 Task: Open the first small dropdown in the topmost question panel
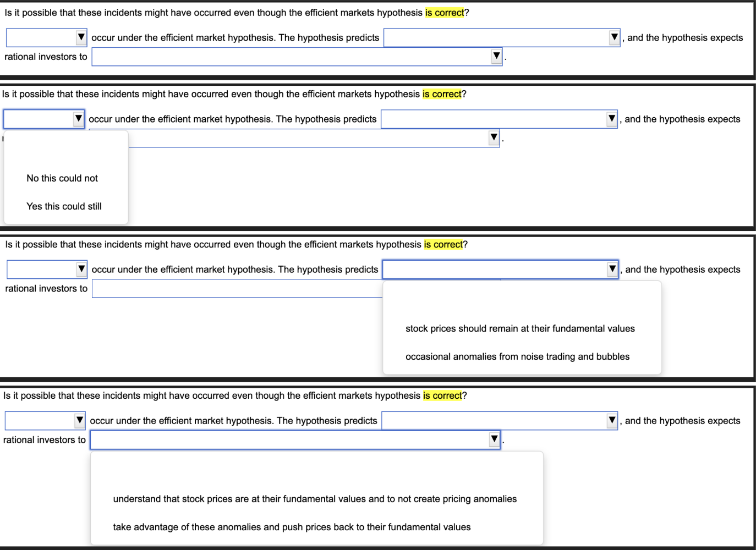pyautogui.click(x=47, y=37)
